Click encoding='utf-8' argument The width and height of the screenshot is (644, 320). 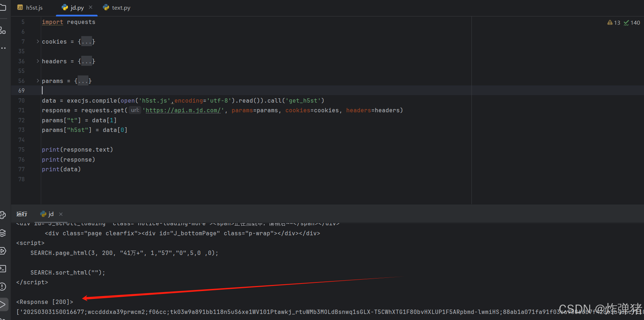click(203, 100)
